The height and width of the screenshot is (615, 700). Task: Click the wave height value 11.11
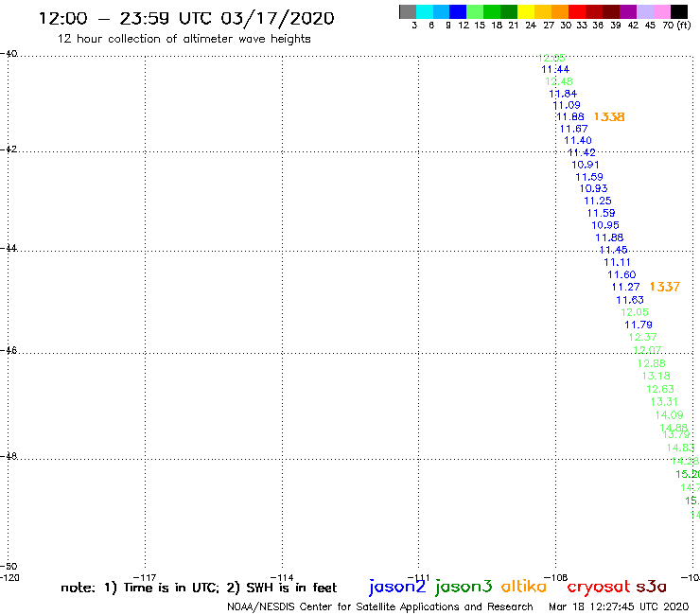[x=617, y=263]
